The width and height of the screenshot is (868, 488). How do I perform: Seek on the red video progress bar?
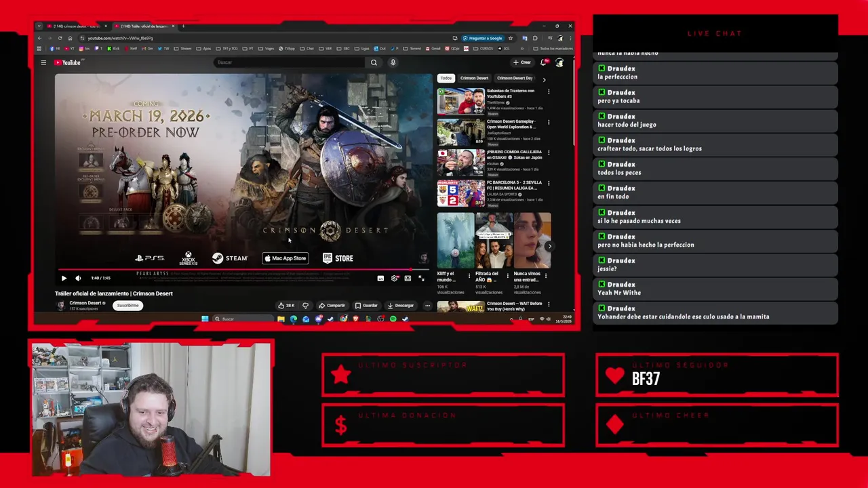click(x=243, y=270)
